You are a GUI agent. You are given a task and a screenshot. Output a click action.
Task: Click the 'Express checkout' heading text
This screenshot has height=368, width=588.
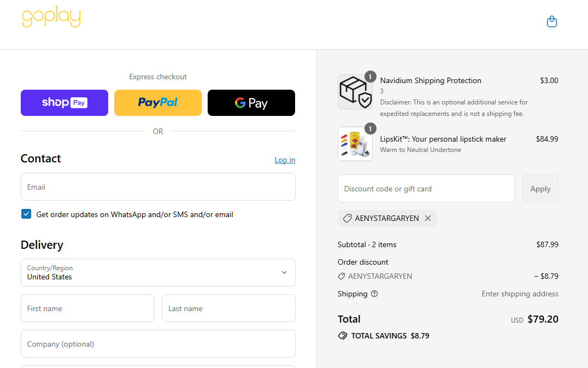pyautogui.click(x=158, y=77)
